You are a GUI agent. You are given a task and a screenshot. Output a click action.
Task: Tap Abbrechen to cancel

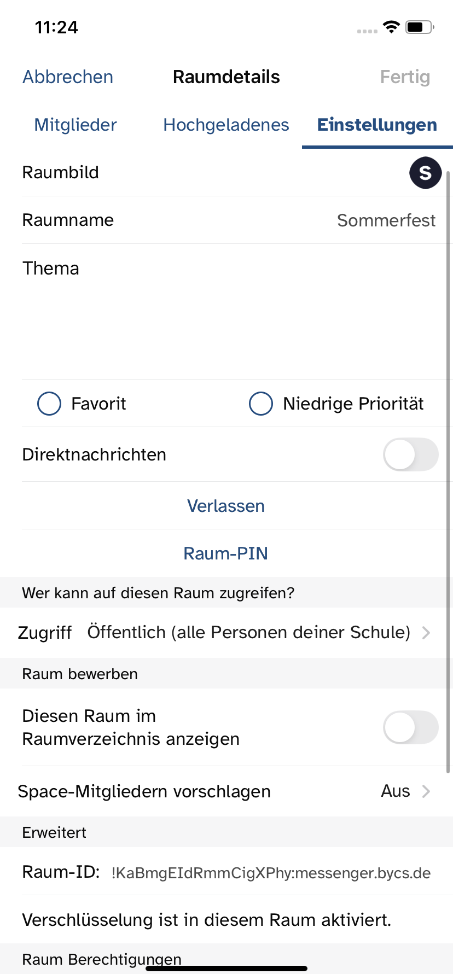click(x=68, y=77)
